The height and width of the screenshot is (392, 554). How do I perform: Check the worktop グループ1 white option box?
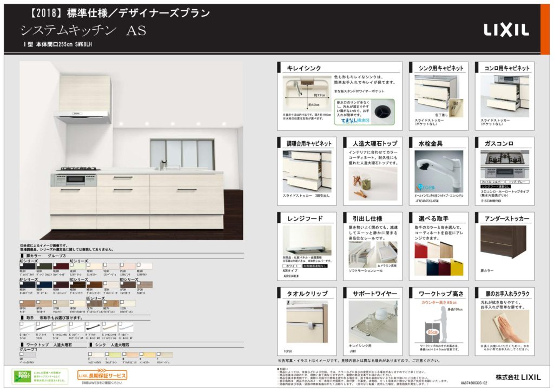[x=22, y=354]
